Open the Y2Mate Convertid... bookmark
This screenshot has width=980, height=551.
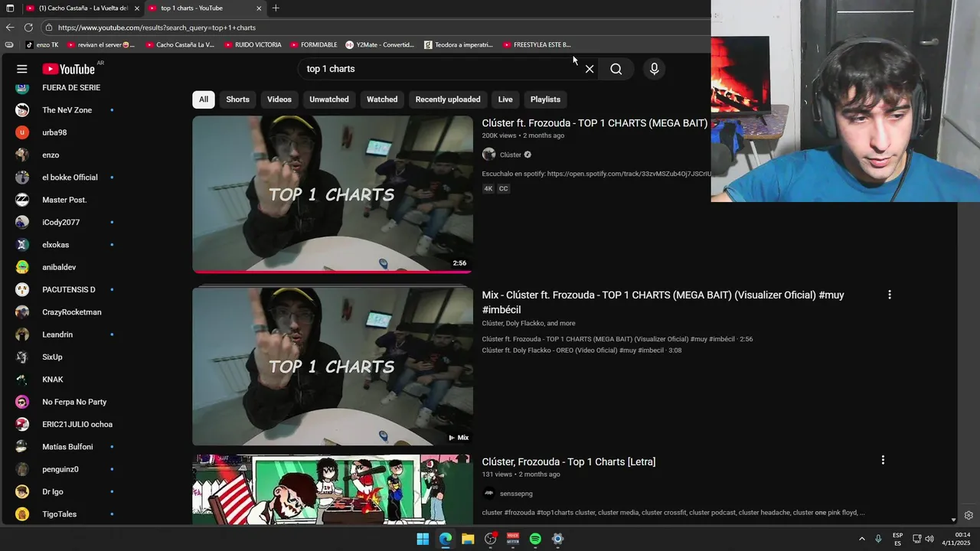pos(380,45)
